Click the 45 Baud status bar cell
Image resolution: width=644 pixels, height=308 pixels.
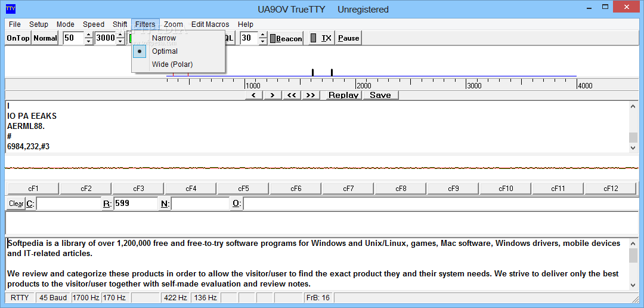[53, 298]
